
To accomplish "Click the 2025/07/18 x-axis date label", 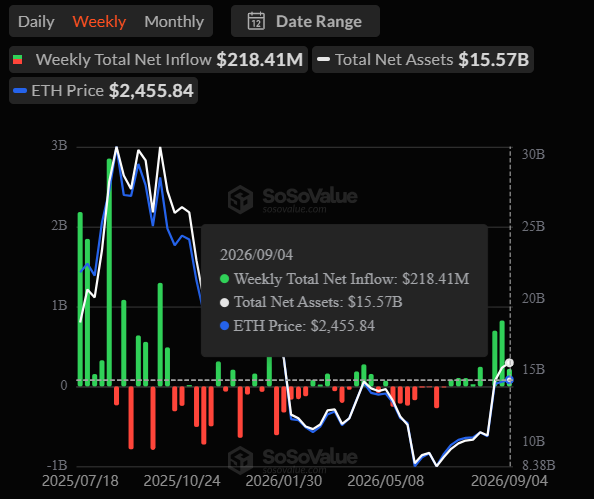I will coord(80,481).
